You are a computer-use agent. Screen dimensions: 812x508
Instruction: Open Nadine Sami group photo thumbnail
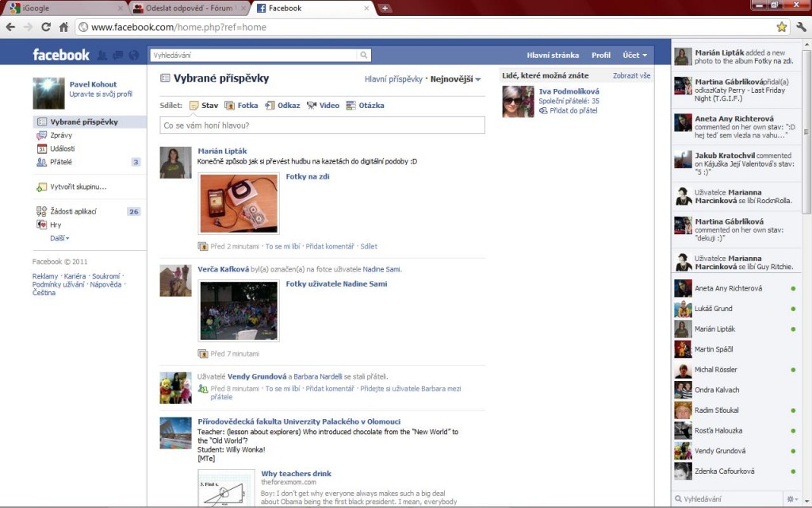(239, 310)
